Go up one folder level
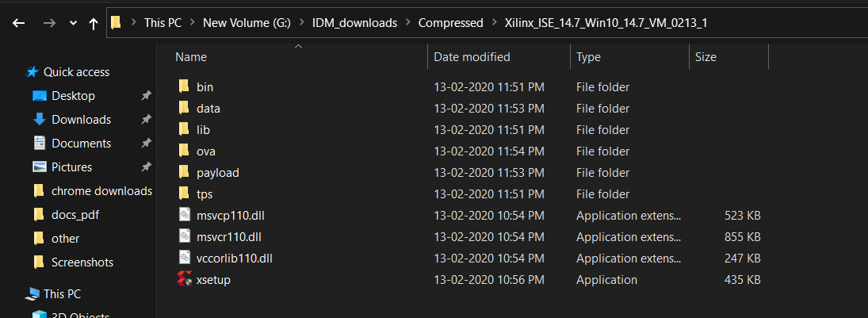This screenshot has height=318, width=868. (93, 23)
